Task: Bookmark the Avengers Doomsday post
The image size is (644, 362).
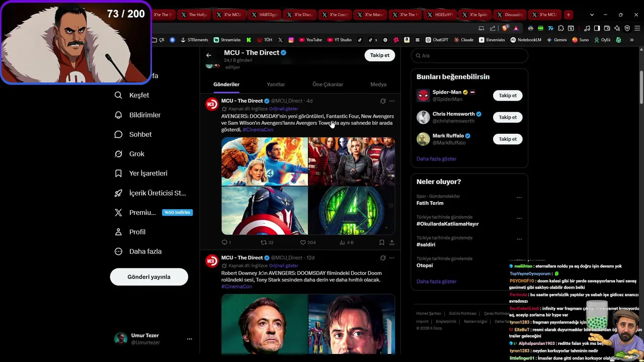Action: pos(382,242)
